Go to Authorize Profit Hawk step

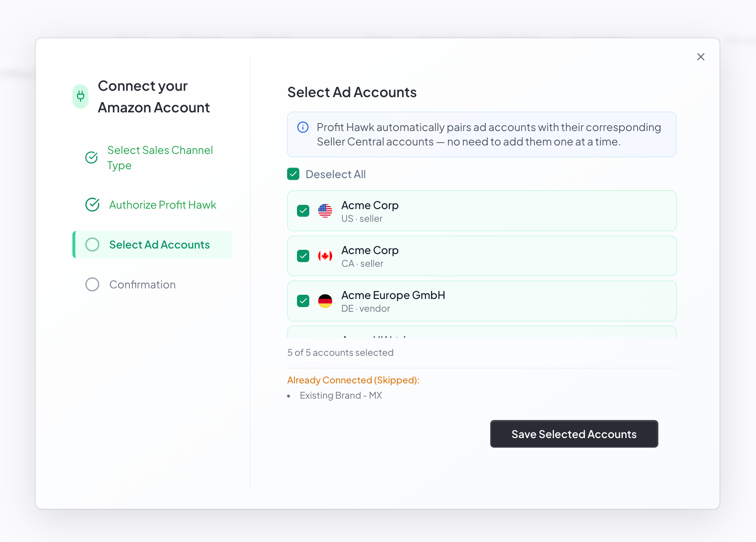[152, 205]
